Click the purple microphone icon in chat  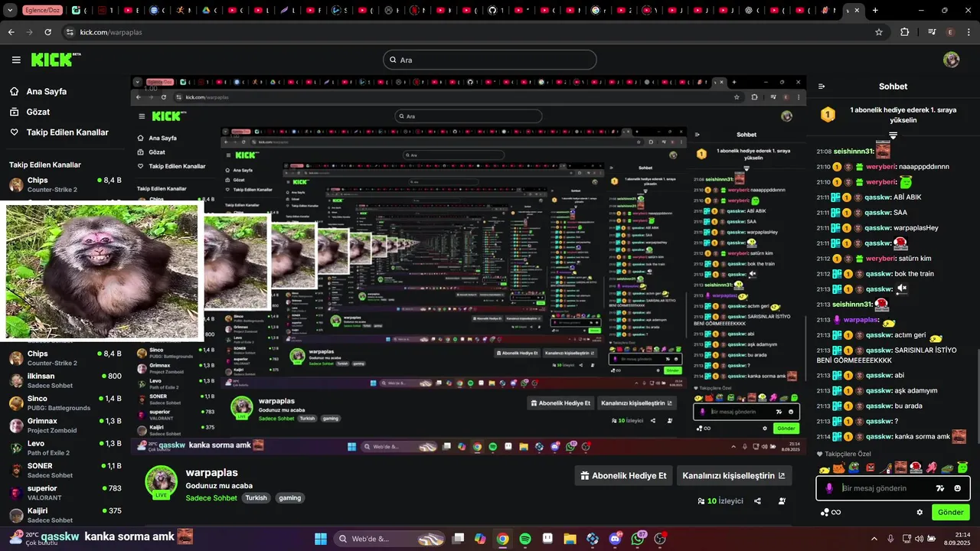[829, 488]
